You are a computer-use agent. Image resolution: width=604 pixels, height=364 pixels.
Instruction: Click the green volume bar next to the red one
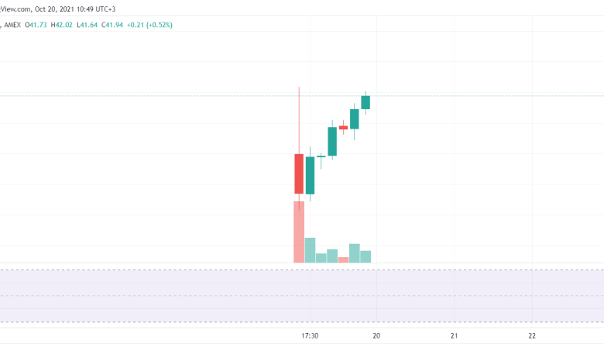tap(310, 250)
